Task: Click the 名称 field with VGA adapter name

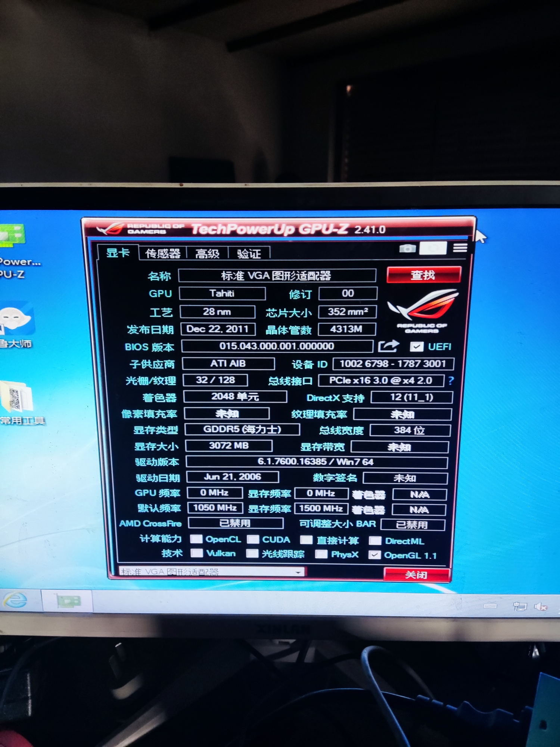Action: [x=277, y=276]
